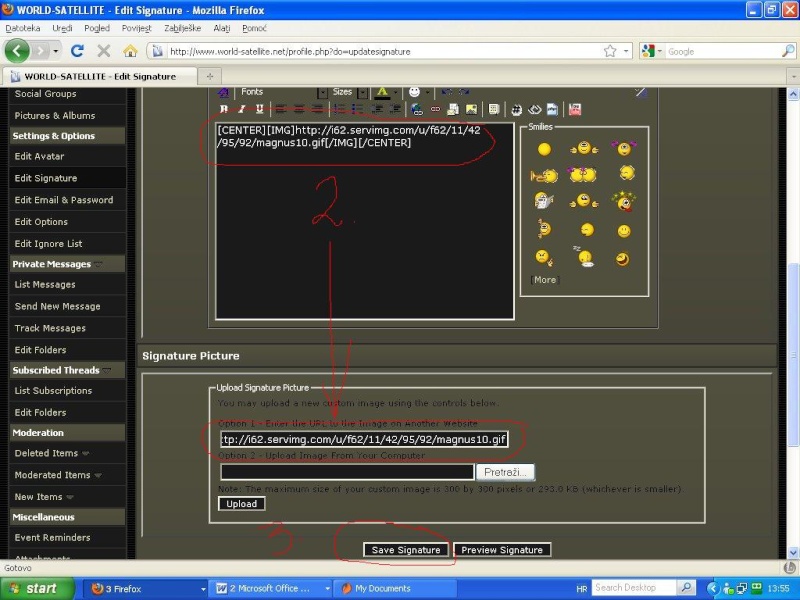Click Preview Signature button
The image size is (800, 600).
(x=502, y=549)
